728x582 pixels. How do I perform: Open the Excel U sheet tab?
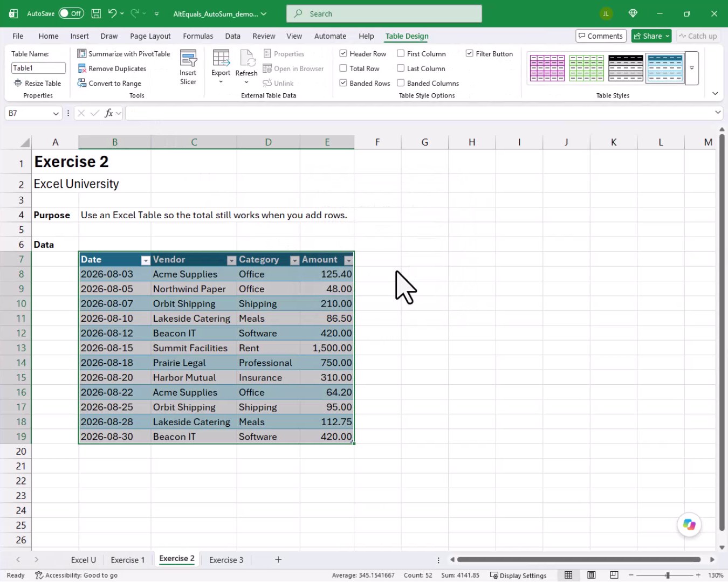point(84,560)
